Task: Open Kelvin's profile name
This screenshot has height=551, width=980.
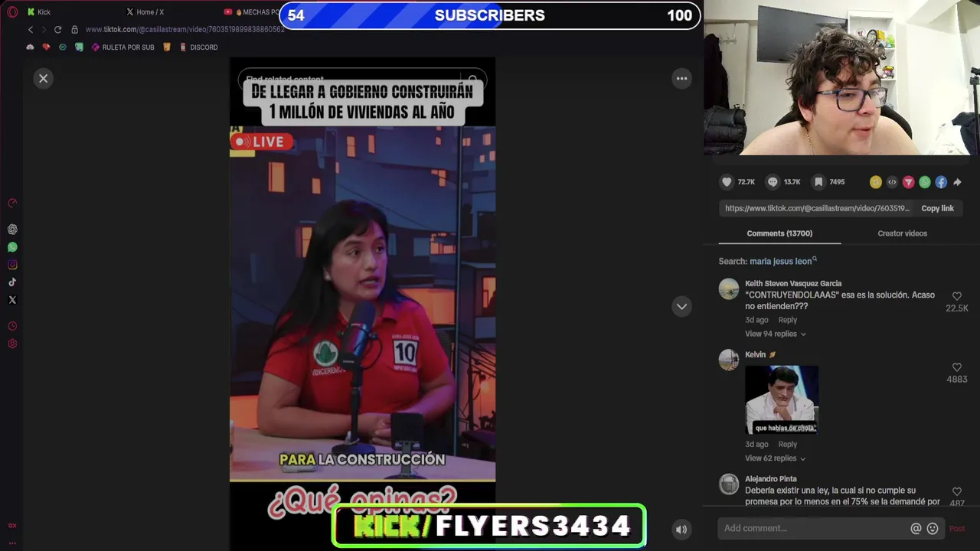Action: 755,354
